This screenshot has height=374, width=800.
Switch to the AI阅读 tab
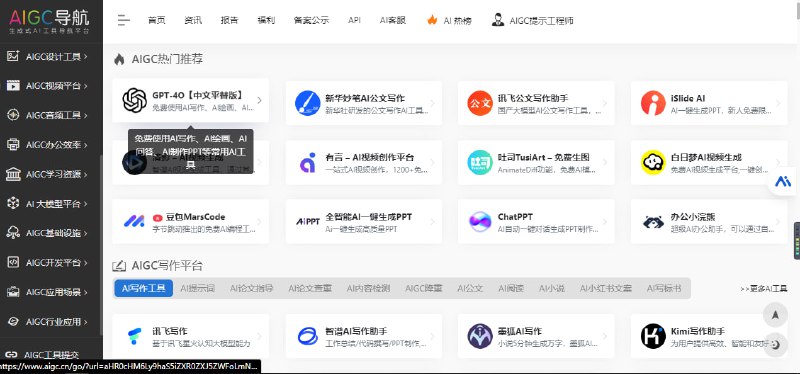[511, 288]
